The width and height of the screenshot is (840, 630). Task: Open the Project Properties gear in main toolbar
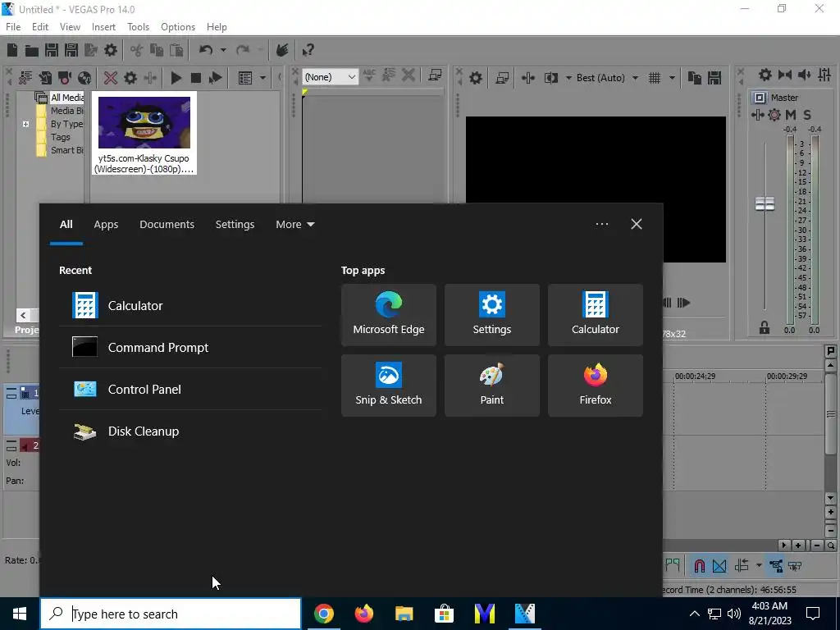(111, 50)
